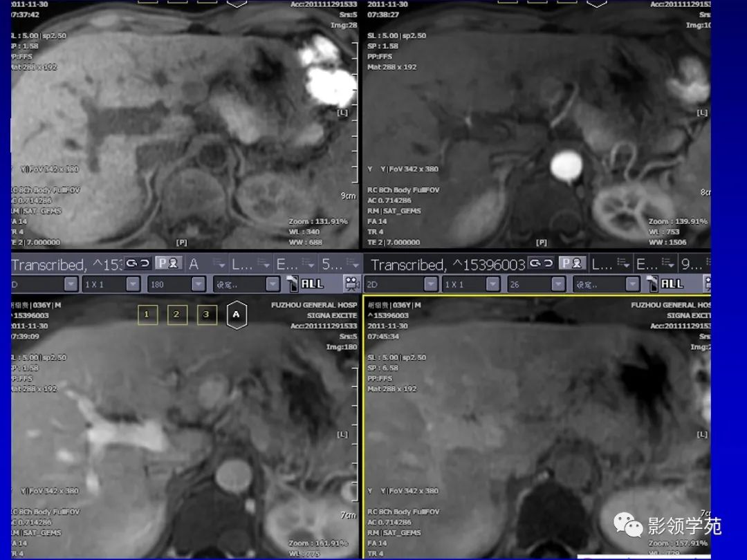Screen dimensions: 747x560
Task: Select the 'E...' tab in right viewer toolbar
Action: point(647,264)
